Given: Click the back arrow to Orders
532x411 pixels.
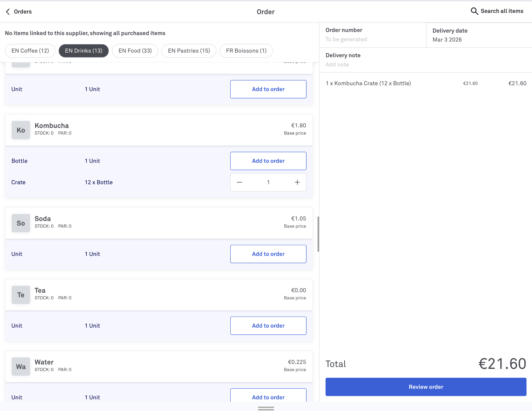Looking at the screenshot, I should click(8, 12).
